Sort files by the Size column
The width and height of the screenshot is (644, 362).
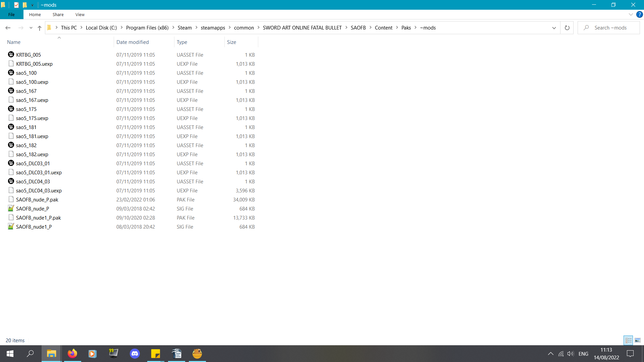tap(241, 42)
